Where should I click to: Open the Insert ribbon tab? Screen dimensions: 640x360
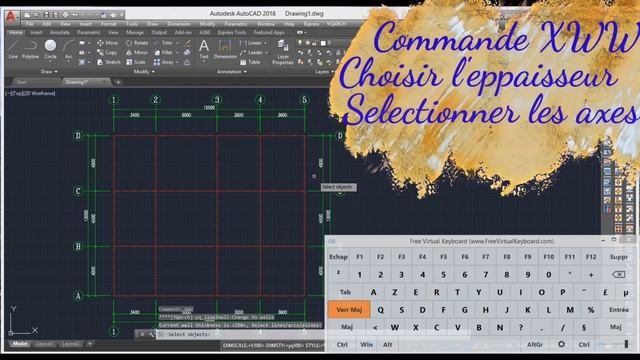coord(36,33)
